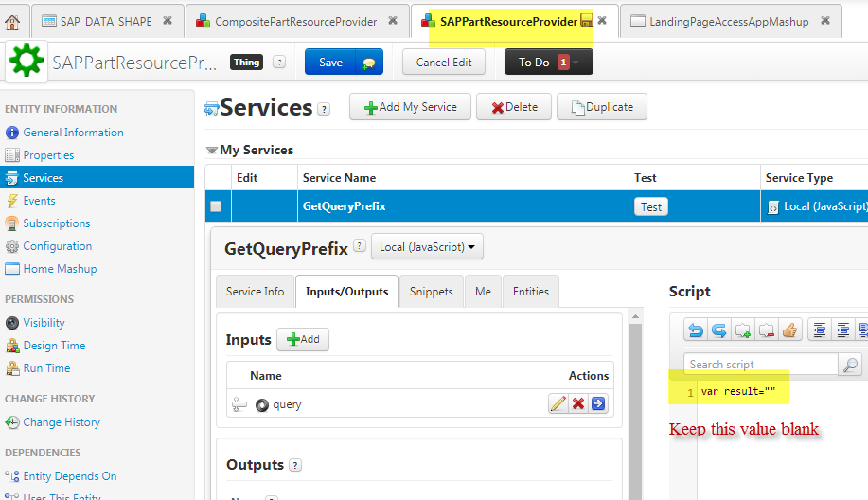This screenshot has height=500, width=868.
Task: Open help beside GetQueryPrefix heading
Action: [360, 245]
